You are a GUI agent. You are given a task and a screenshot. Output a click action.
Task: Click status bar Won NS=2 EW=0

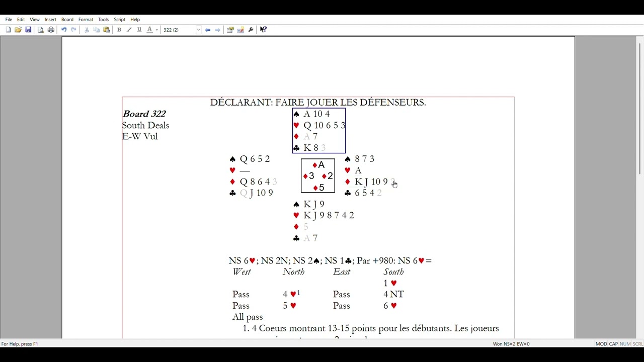point(511,344)
